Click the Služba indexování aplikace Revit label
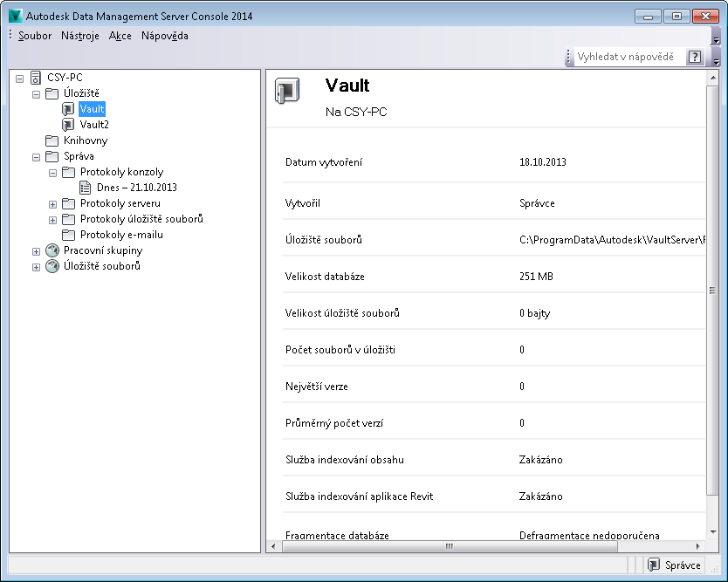This screenshot has height=582, width=728. pos(359,496)
